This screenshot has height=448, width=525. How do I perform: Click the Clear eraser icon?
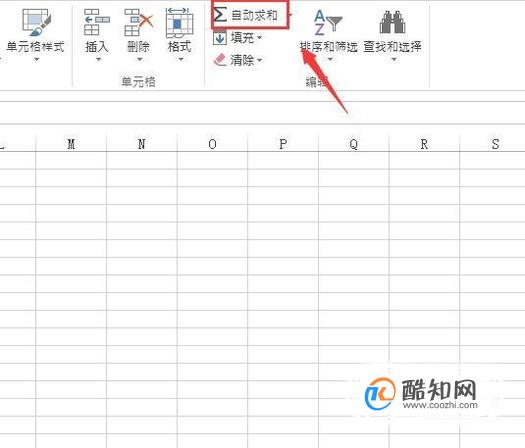[x=220, y=60]
